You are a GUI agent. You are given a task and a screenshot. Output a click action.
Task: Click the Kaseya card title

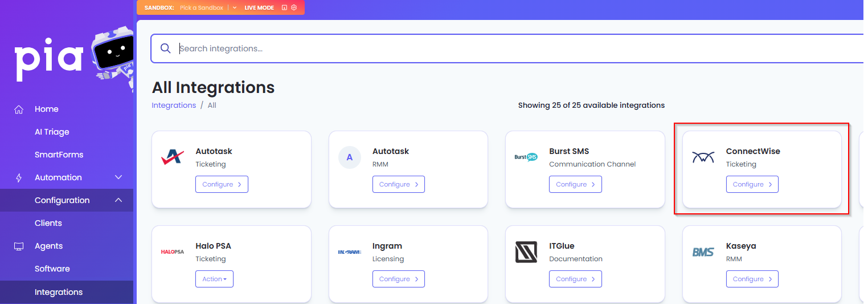741,246
